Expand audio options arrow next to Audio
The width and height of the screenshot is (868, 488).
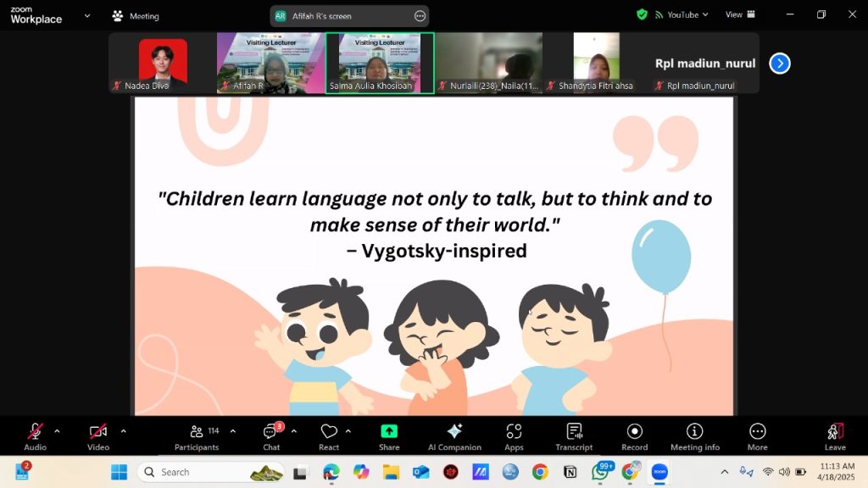[57, 431]
